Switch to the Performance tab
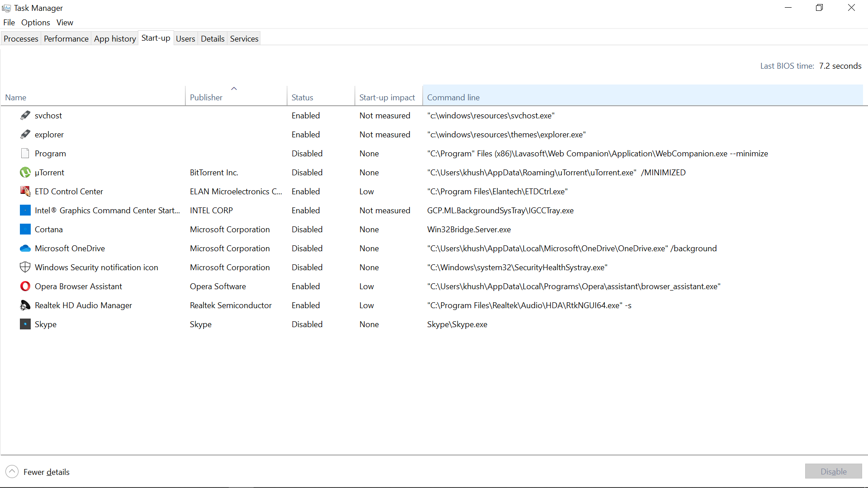 point(66,39)
